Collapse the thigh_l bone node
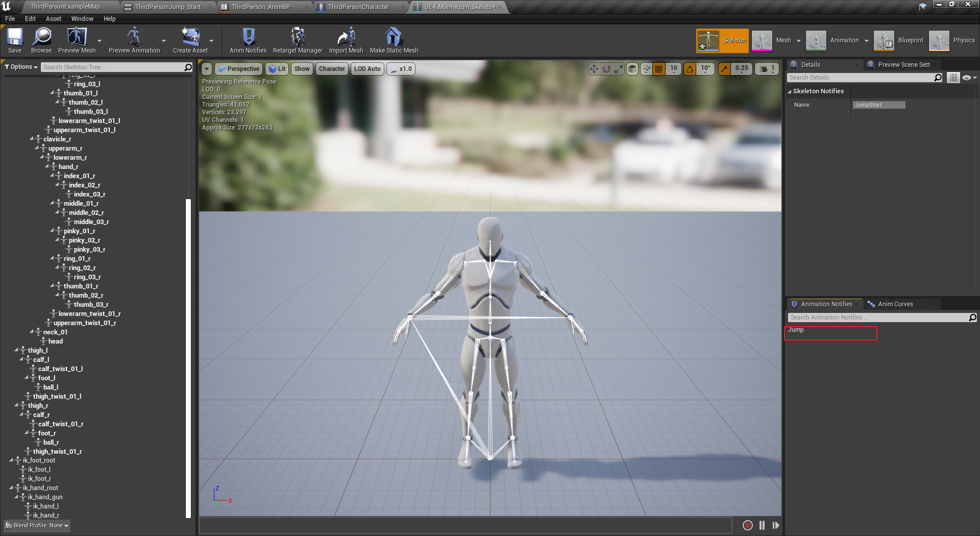 pos(16,350)
